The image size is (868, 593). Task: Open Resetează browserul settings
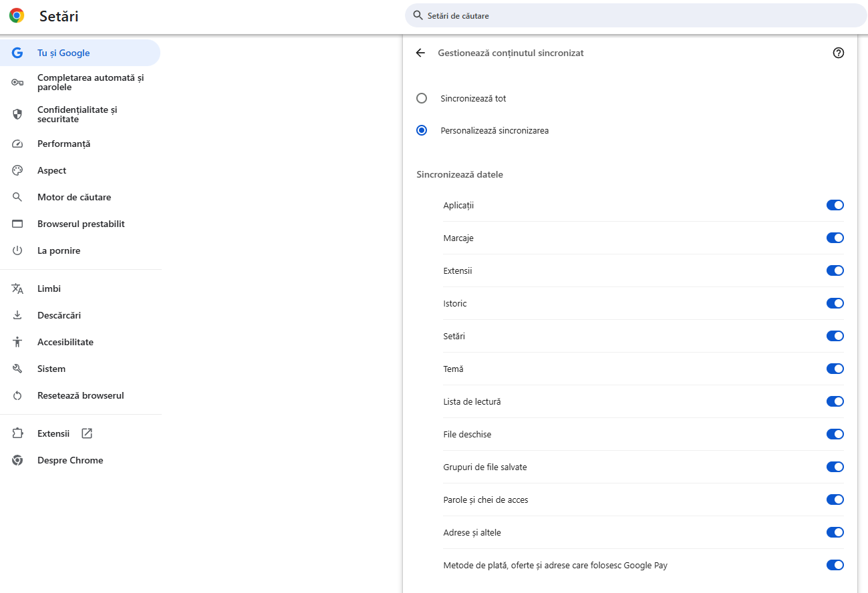[x=80, y=395]
